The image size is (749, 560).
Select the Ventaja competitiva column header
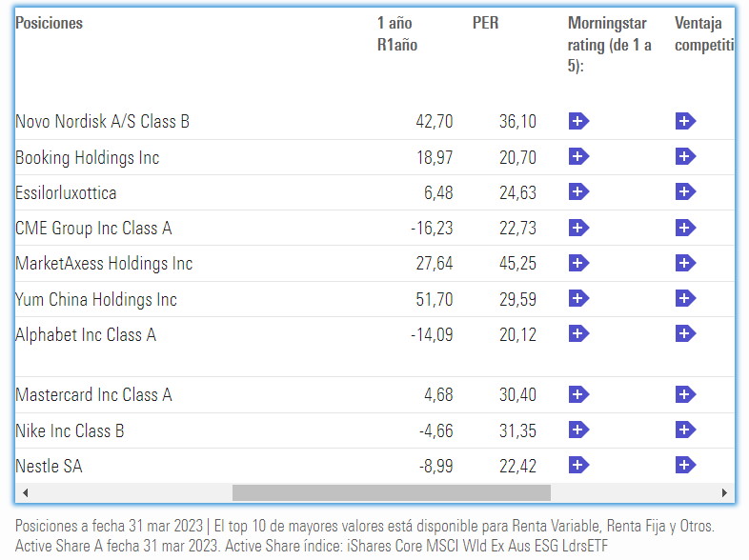point(704,34)
